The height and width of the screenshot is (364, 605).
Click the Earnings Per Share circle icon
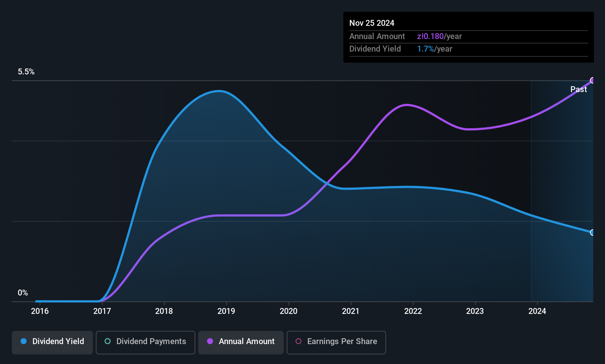(298, 341)
